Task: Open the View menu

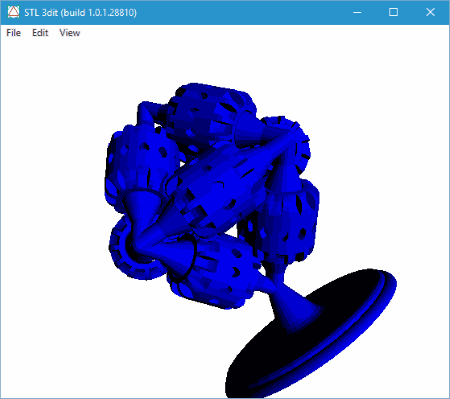Action: 70,33
